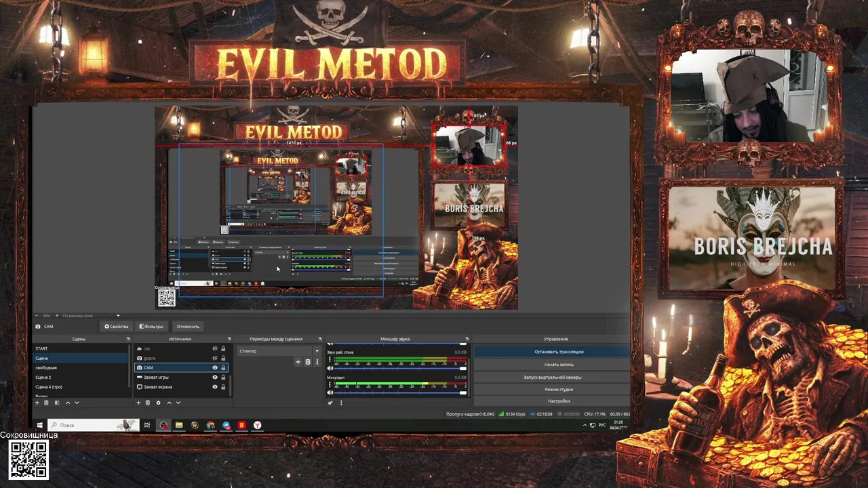Delete scene using trash icon under Сцены list
This screenshot has height=488, width=868.
(47, 403)
